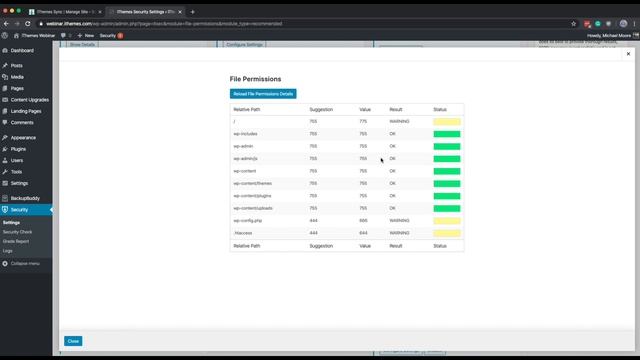Select the wp-content/uploads path cell
Image resolution: width=640 pixels, height=360 pixels.
tap(253, 208)
